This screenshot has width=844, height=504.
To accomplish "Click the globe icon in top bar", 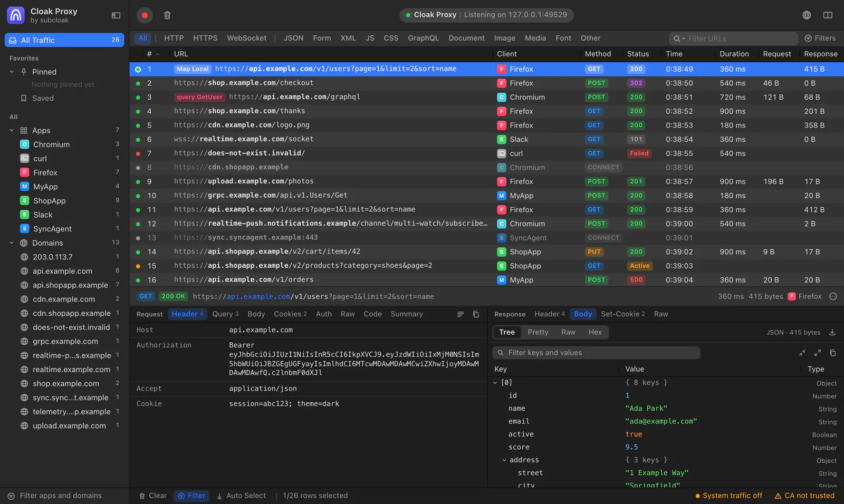I will (x=807, y=15).
